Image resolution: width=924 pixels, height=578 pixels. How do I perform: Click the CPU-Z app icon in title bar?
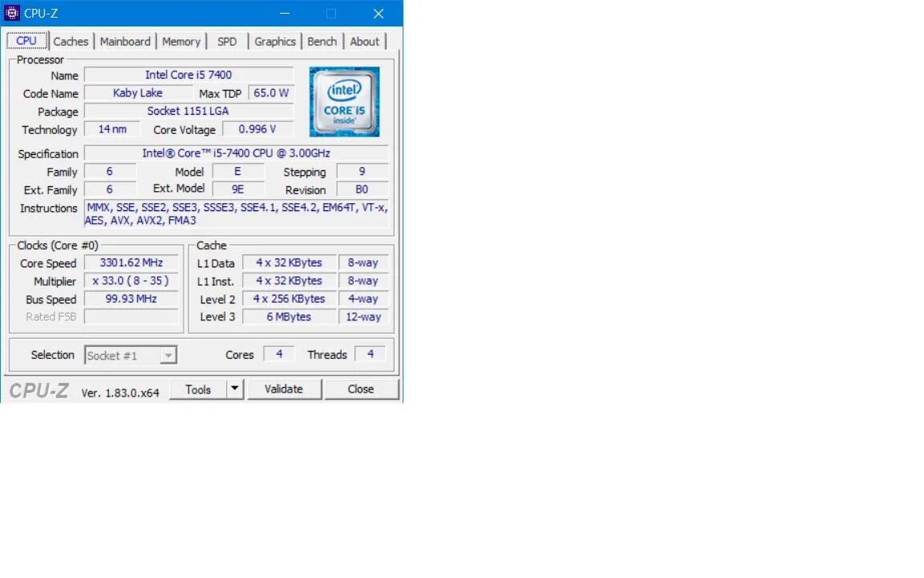[x=12, y=13]
